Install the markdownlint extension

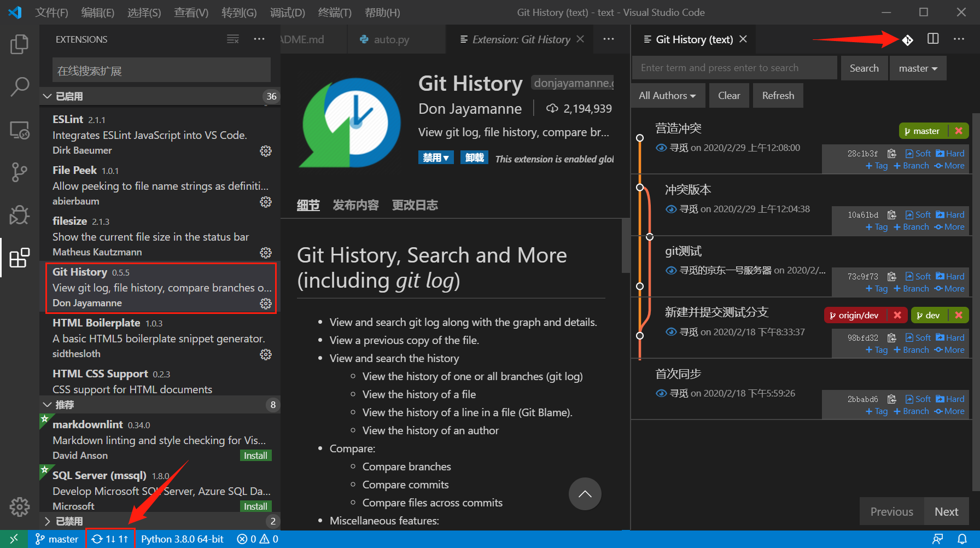[255, 456]
